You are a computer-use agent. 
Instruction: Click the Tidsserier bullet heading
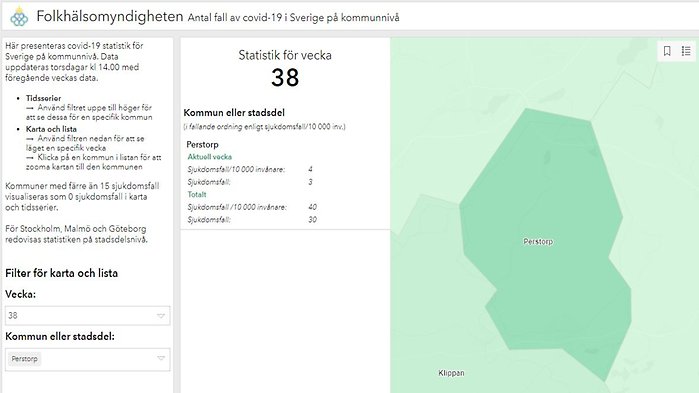click(43, 98)
